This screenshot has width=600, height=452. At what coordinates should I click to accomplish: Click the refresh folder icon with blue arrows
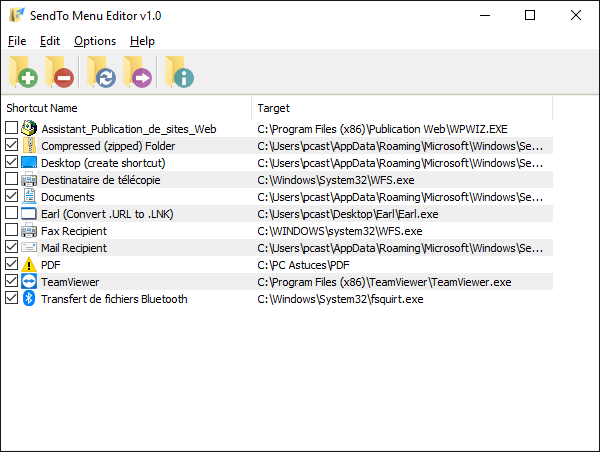[101, 72]
